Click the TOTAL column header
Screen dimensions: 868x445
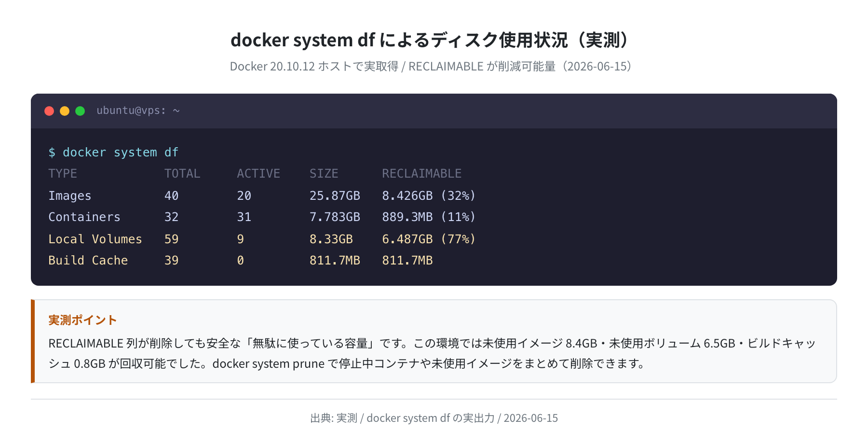pyautogui.click(x=182, y=174)
